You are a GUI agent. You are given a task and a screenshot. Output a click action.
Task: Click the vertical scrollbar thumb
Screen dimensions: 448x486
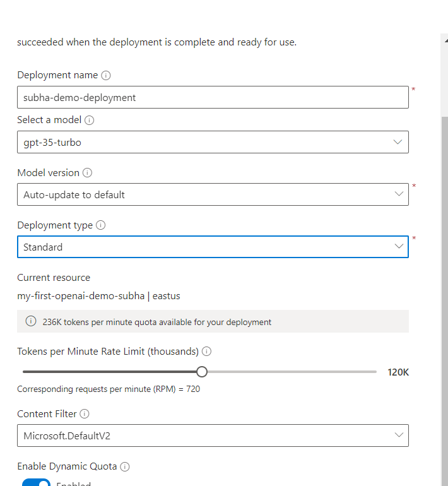[445, 301]
